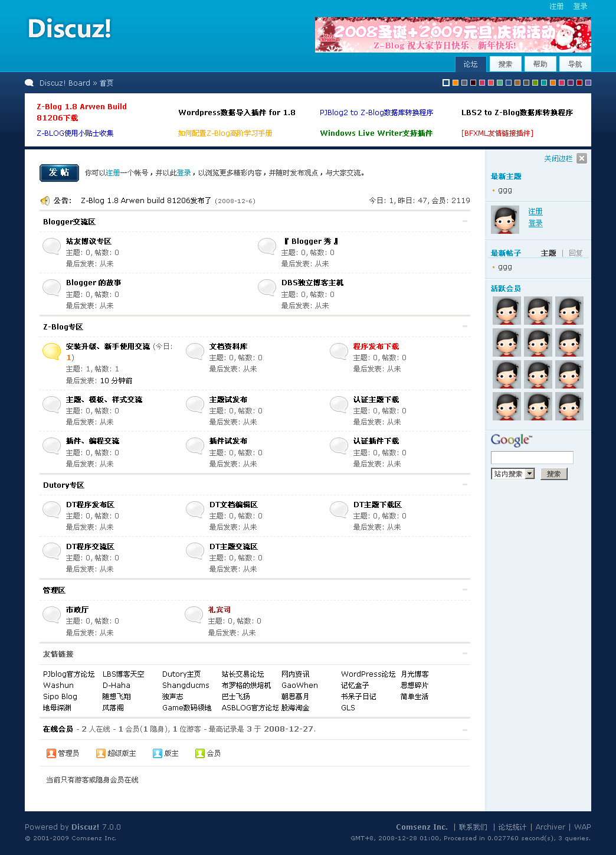Pick the brown style swatch
Screen dimensions: 616x855
517,83
